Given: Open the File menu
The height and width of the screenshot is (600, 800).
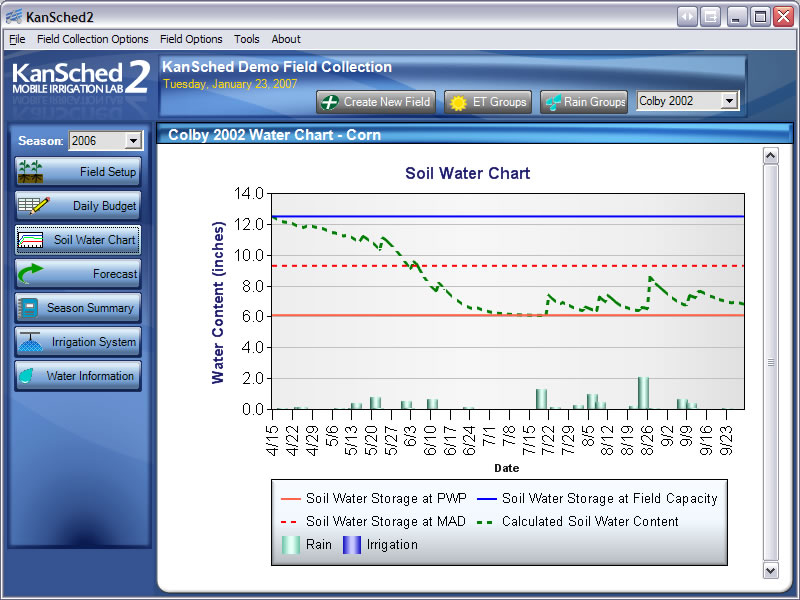Looking at the screenshot, I should coord(17,39).
